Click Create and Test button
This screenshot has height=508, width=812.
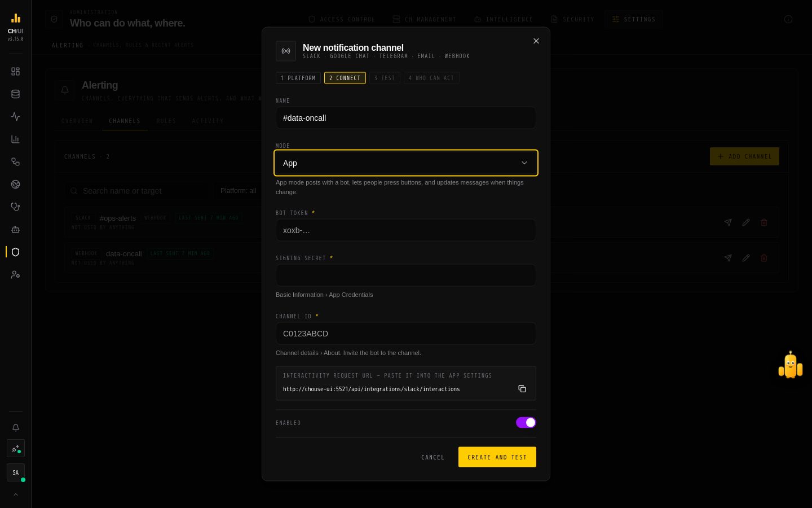(x=497, y=457)
